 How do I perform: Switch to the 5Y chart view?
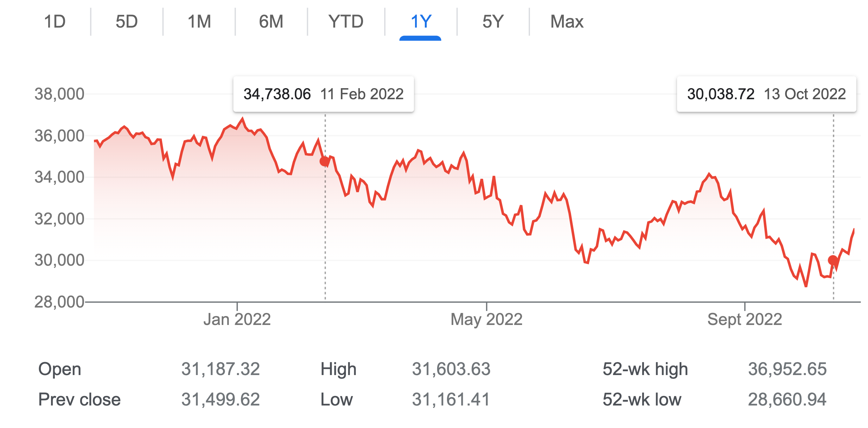click(x=493, y=22)
